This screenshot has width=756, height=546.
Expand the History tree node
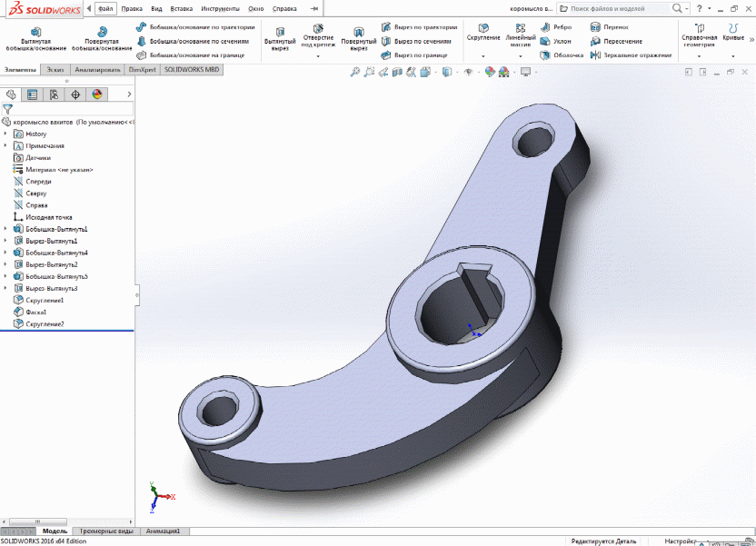pos(5,134)
